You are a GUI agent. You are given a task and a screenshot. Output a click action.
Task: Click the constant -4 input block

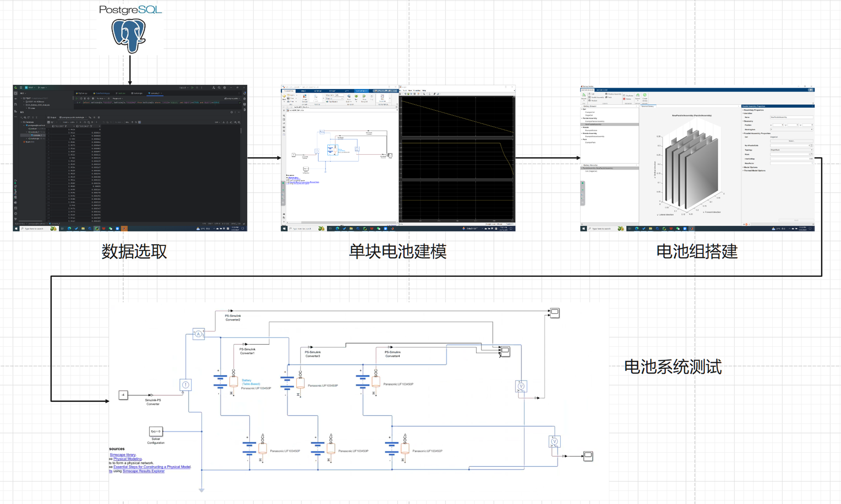pos(123,395)
